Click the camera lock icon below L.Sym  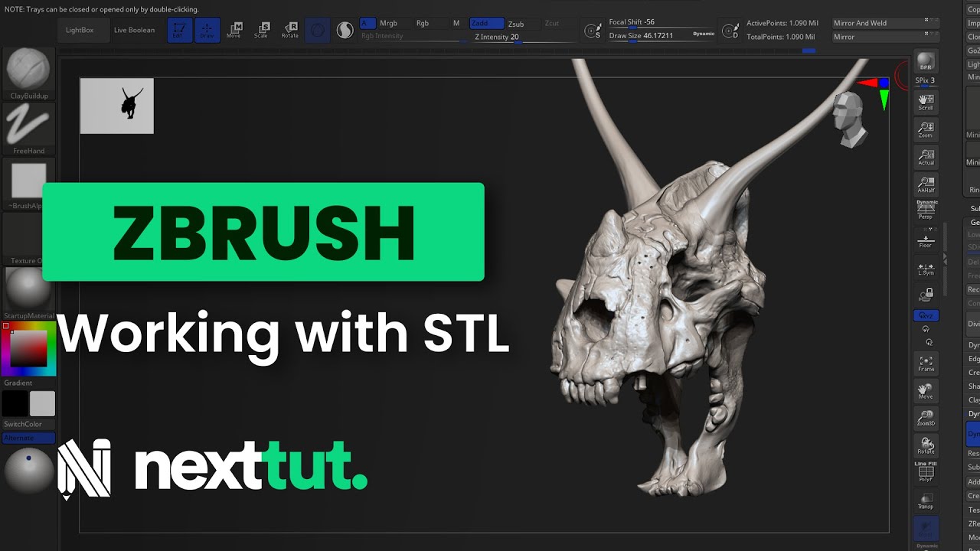(926, 295)
